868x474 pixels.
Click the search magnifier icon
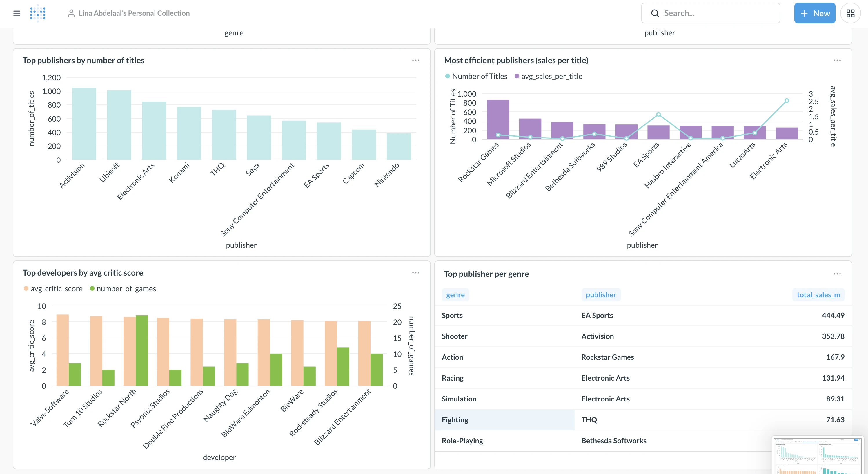655,13
